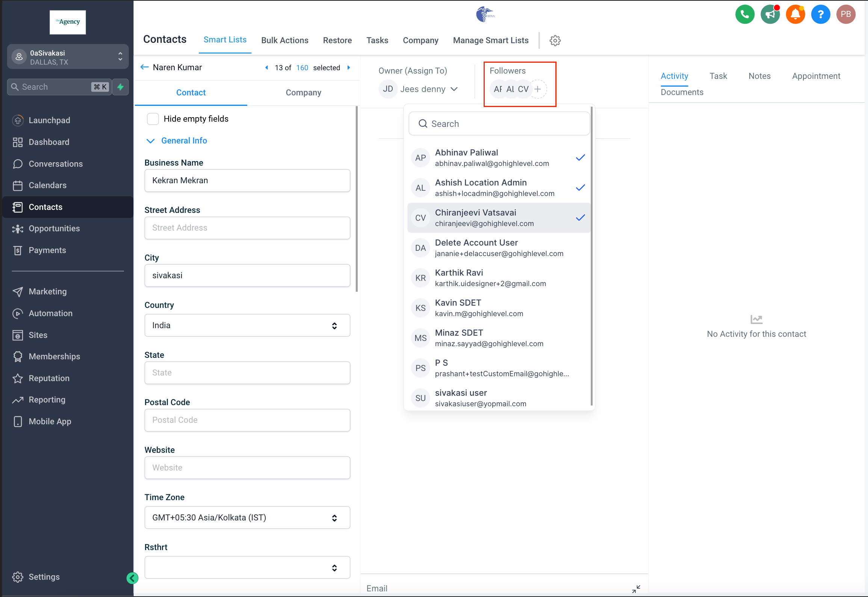The image size is (868, 597).
Task: Open the Notes tab
Action: pyautogui.click(x=759, y=76)
